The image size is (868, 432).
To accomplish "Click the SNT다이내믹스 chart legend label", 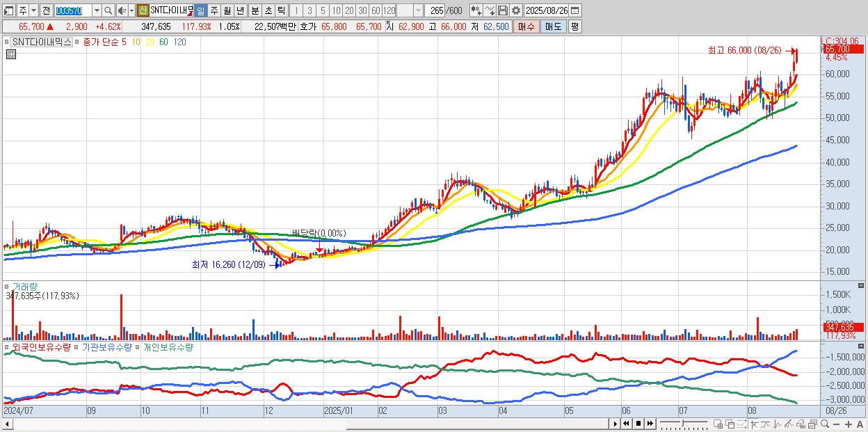I will (42, 42).
